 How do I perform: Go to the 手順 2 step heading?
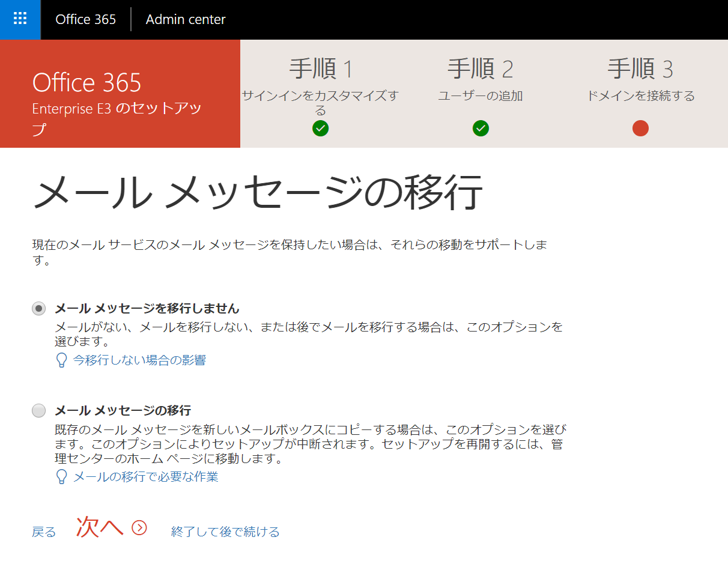pos(481,69)
